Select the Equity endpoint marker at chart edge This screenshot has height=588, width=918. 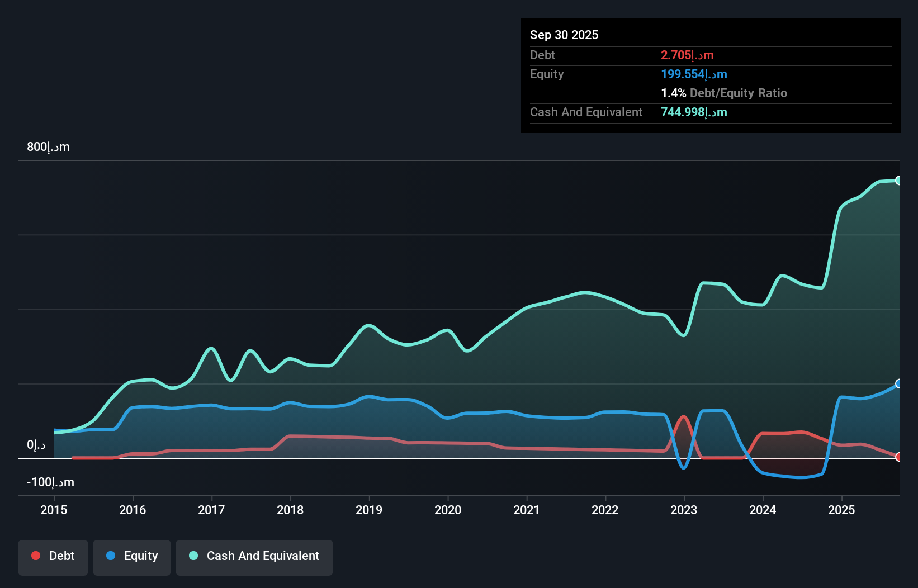point(898,384)
